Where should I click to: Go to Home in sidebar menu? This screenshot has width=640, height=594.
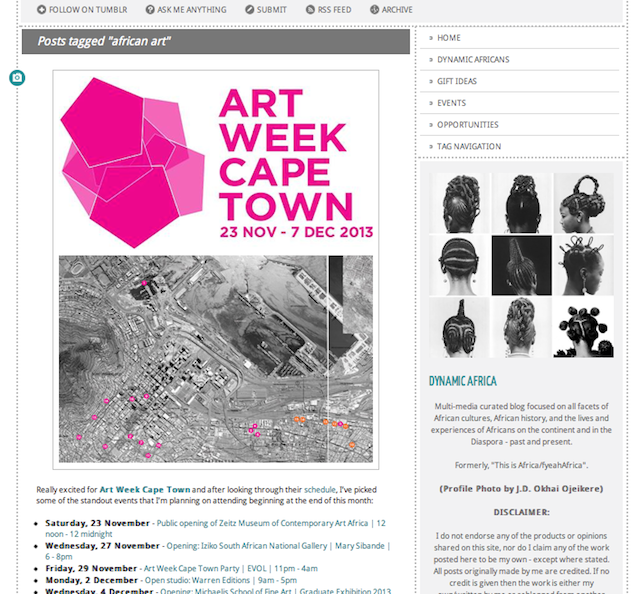(449, 38)
